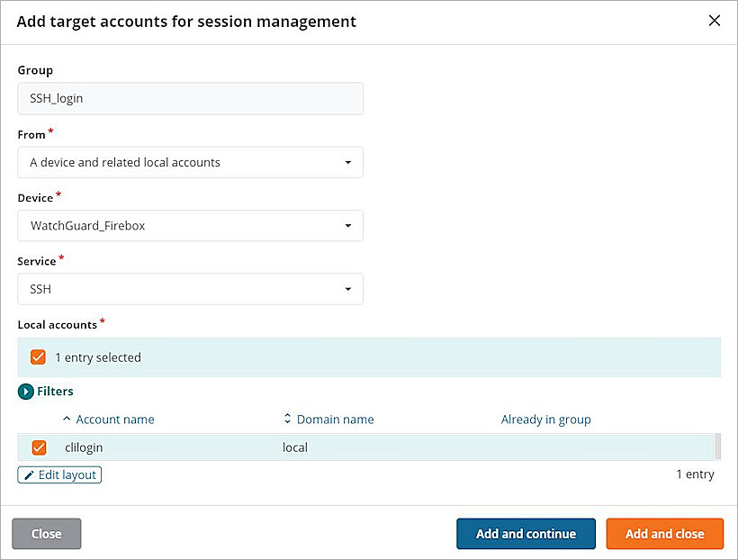This screenshot has height=560, width=738.
Task: Deselect the 1 entry selected checkbox
Action: pos(37,357)
